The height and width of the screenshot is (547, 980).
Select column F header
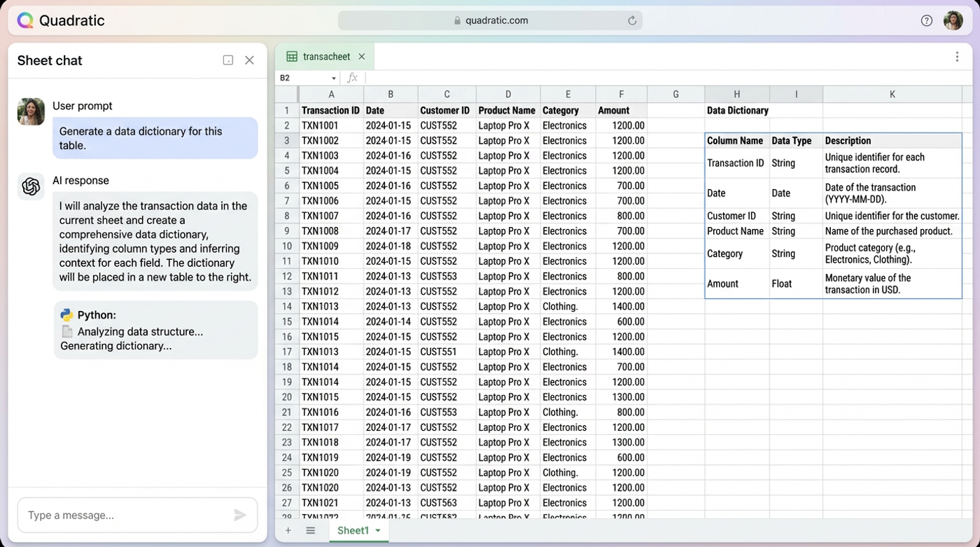pos(622,95)
